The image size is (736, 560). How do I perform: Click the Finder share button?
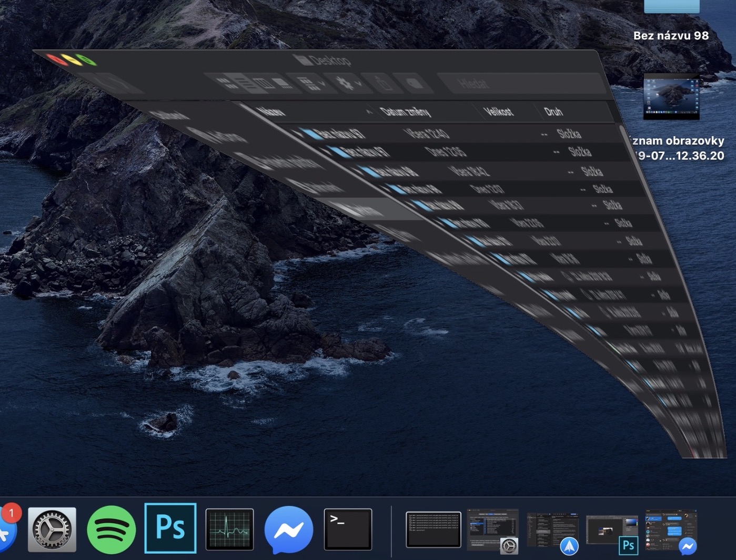(x=383, y=84)
